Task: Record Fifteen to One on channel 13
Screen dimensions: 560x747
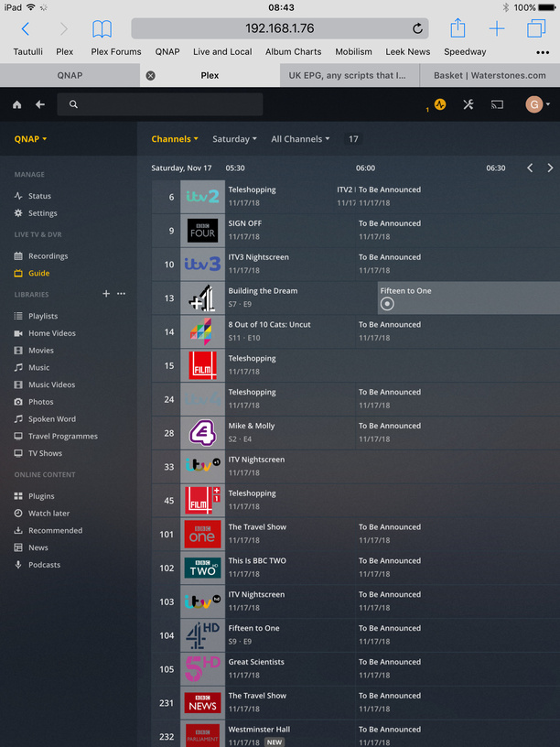Action: (387, 304)
